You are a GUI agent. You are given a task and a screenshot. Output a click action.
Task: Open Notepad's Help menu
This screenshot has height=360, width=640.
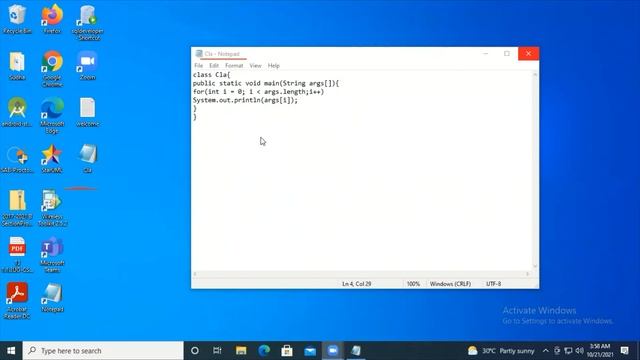point(273,66)
